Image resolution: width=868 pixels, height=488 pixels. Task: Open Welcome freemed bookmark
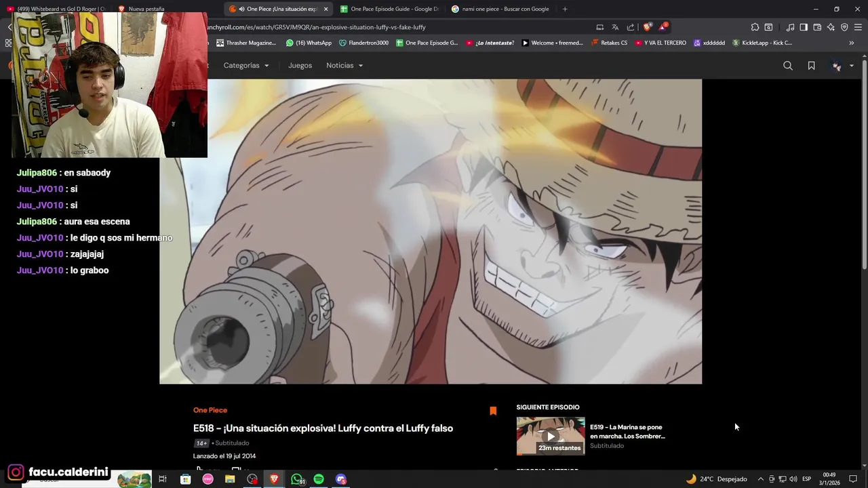coord(552,43)
